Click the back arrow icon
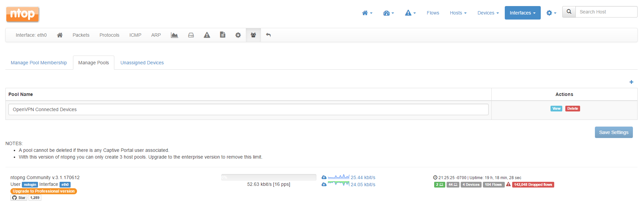The height and width of the screenshot is (201, 644). (268, 35)
